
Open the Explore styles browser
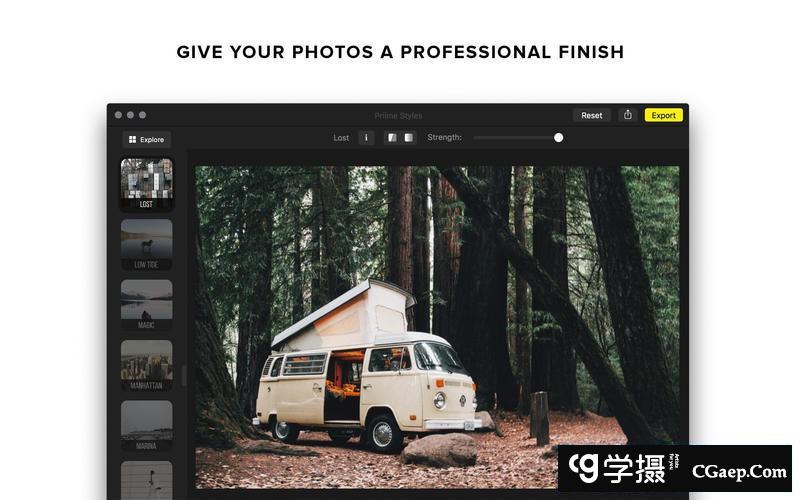coord(146,139)
